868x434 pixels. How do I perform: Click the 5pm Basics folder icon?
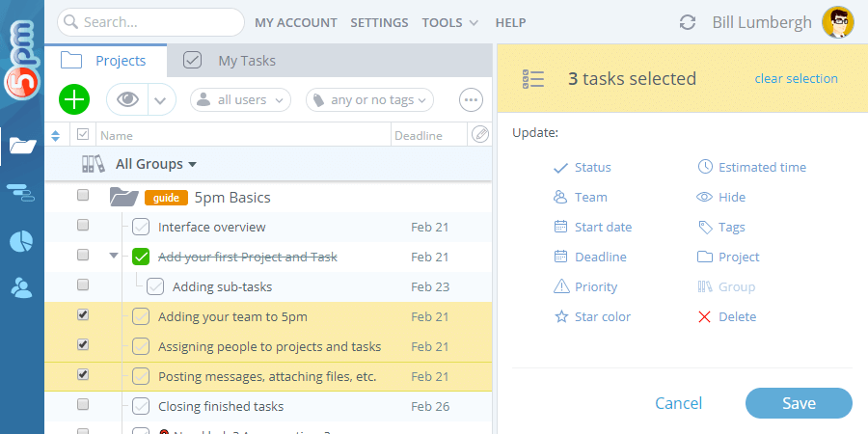tap(124, 197)
